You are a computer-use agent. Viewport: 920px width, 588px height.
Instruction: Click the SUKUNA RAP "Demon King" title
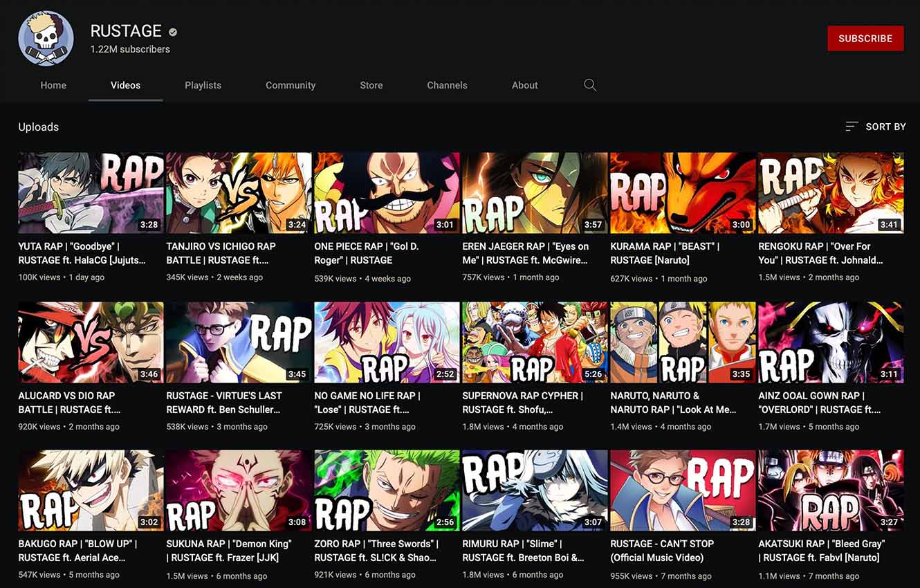point(229,551)
